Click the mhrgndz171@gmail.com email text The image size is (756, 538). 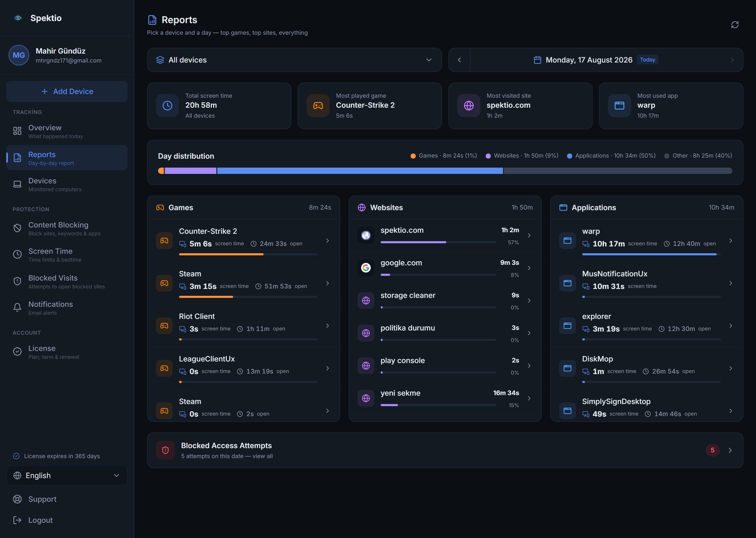[x=69, y=61]
